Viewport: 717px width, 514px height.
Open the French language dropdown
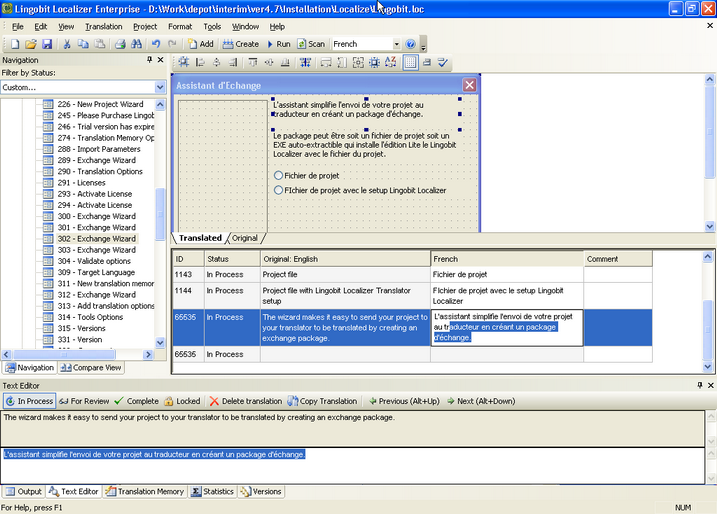[x=394, y=44]
